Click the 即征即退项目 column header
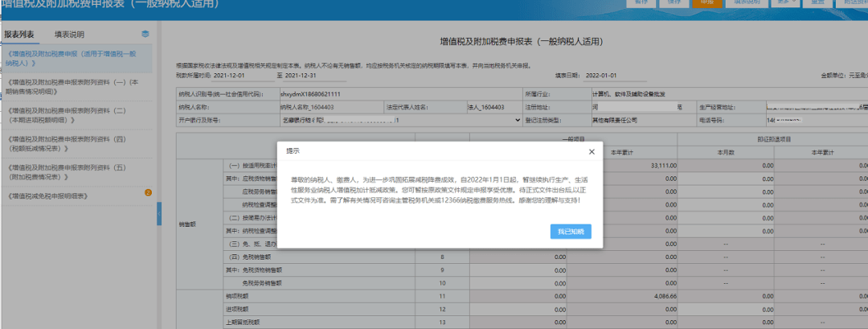This screenshot has height=329, width=868. 773,139
